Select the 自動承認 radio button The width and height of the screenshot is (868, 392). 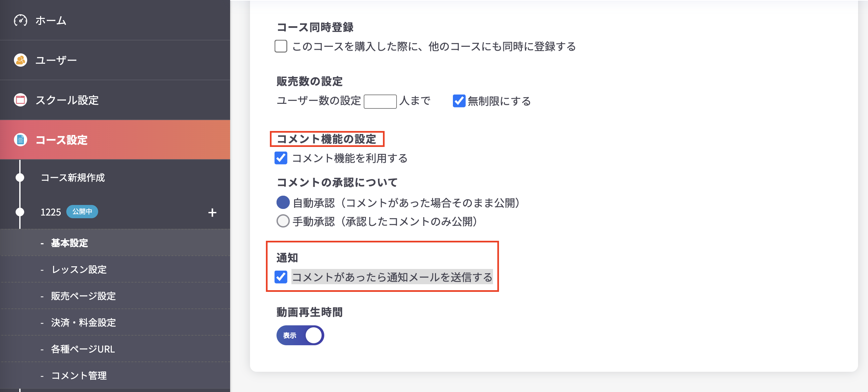[283, 203]
